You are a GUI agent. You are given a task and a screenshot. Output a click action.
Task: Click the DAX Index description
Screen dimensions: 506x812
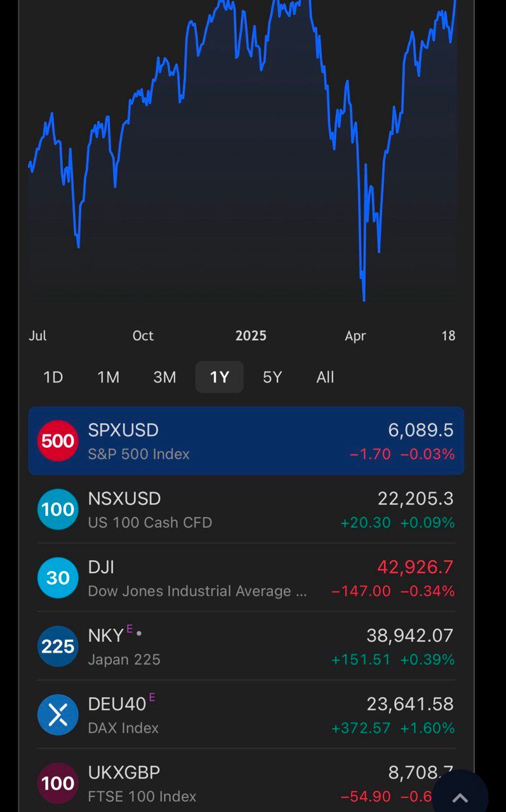coord(123,728)
